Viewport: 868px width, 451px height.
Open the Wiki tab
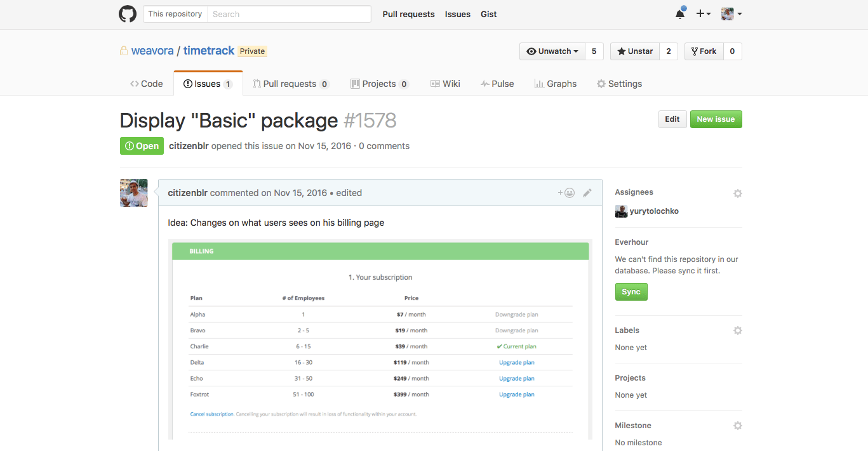[x=445, y=84]
